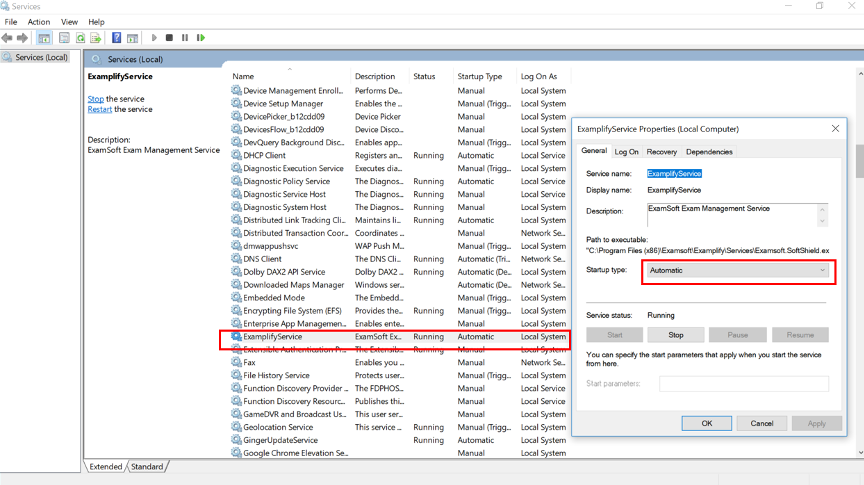864x485 pixels.
Task: Click the gear icon of File History Service
Action: pyautogui.click(x=236, y=375)
